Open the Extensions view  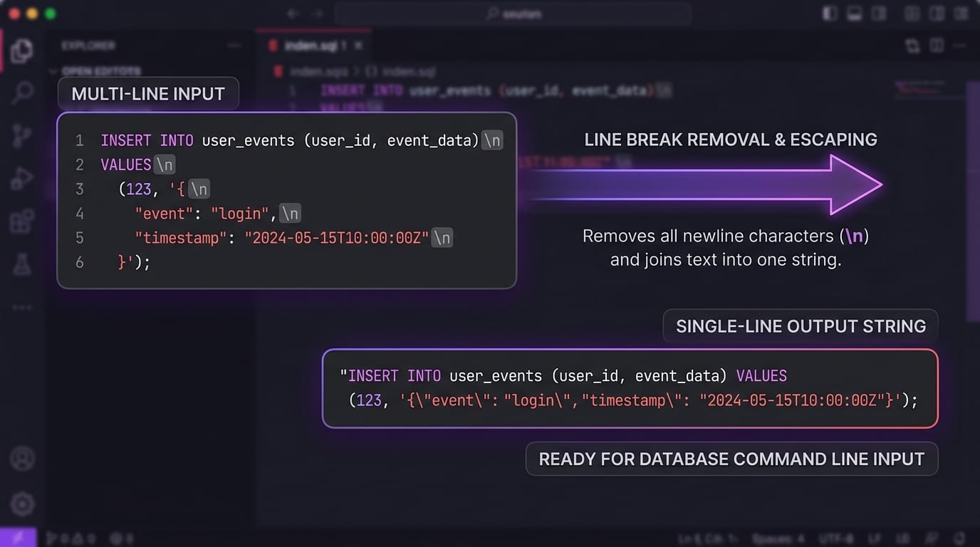(22, 222)
